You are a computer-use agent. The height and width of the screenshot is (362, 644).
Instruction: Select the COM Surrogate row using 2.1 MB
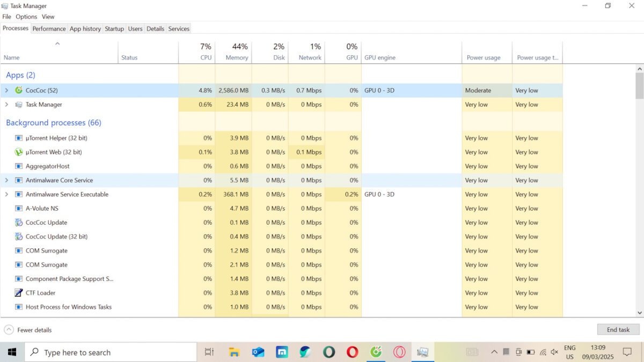tap(281, 265)
